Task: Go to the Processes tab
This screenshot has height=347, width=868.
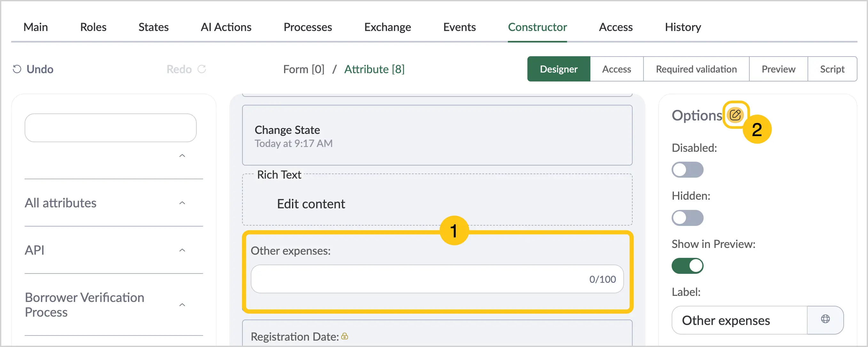Action: point(308,27)
